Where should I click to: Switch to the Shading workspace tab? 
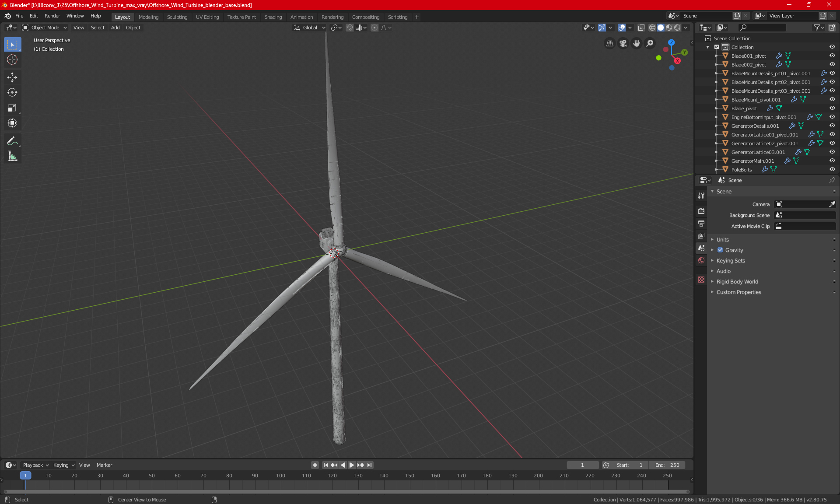click(273, 17)
